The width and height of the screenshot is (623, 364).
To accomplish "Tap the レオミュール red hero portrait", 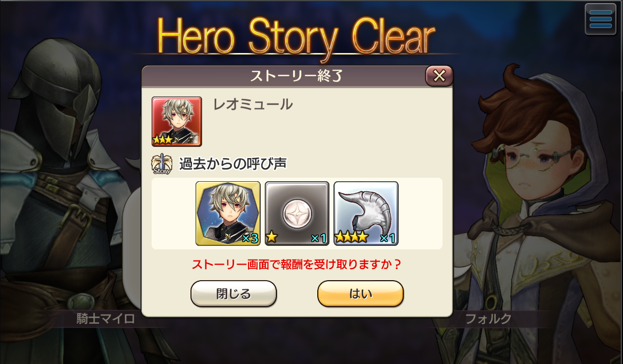I will pos(177,122).
